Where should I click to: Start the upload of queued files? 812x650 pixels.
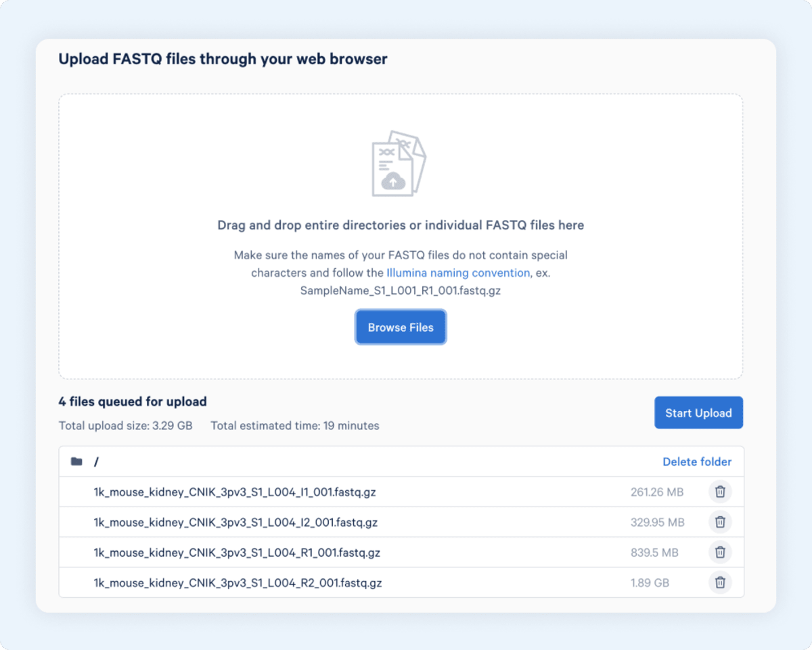pos(698,413)
